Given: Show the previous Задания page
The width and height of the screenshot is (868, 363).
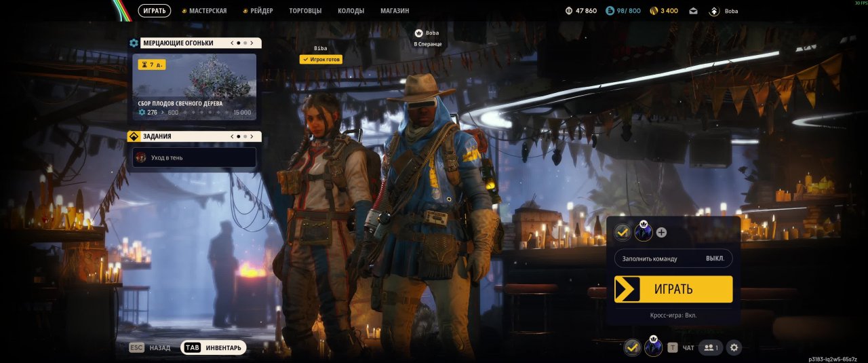Looking at the screenshot, I should [231, 136].
